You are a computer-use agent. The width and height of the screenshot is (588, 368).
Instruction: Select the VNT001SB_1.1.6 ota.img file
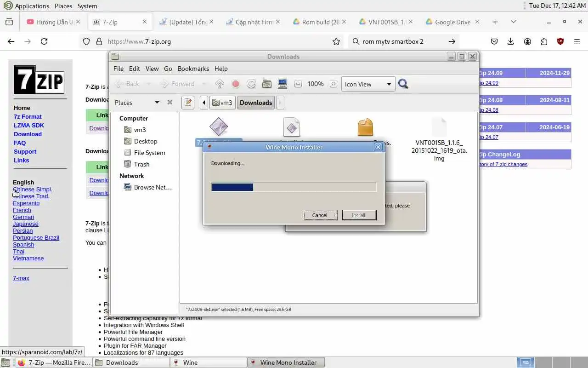tap(439, 139)
